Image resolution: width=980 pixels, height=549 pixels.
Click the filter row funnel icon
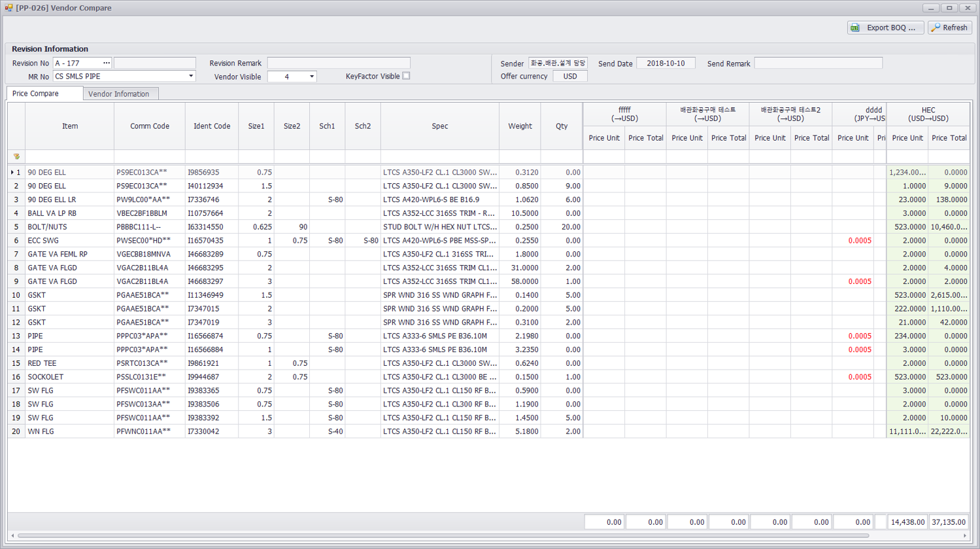pos(16,157)
